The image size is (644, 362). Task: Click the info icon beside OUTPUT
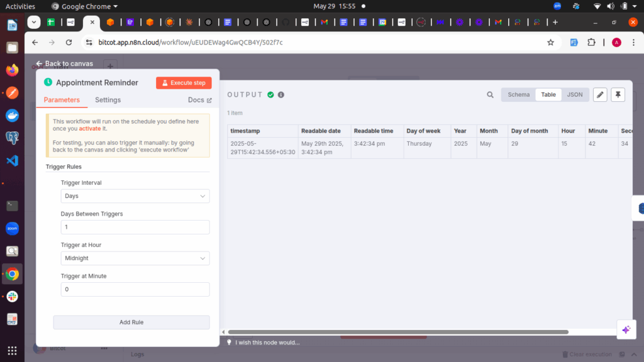[x=281, y=95]
